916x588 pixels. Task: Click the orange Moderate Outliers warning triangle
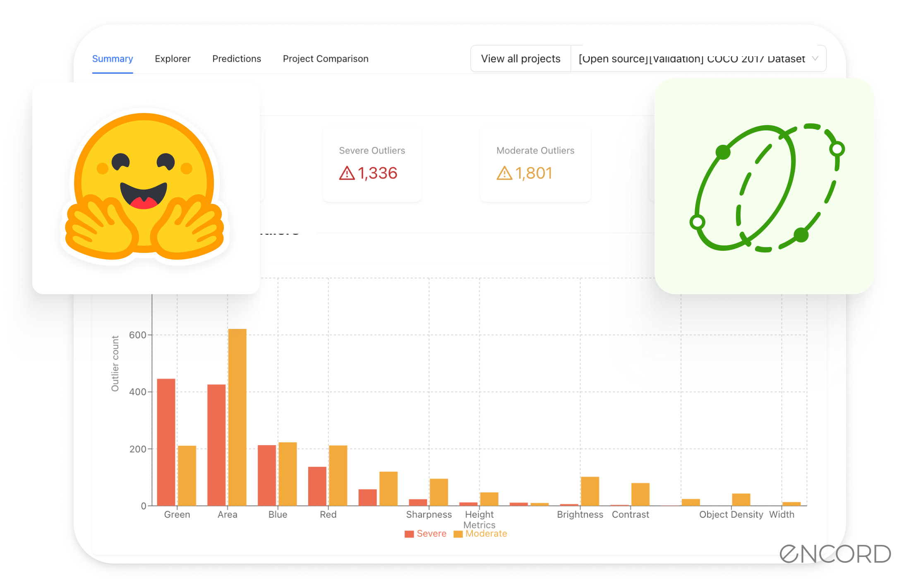[504, 173]
